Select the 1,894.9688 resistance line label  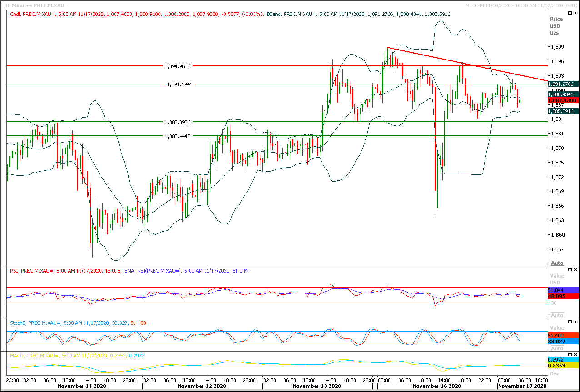point(178,66)
